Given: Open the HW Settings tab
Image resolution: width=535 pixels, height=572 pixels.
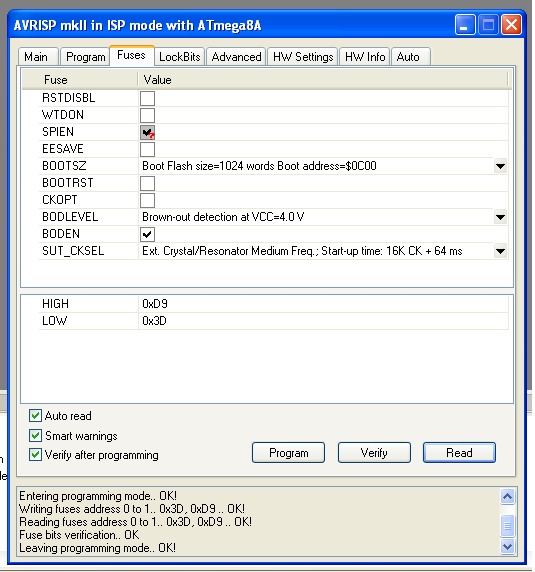Looking at the screenshot, I should click(x=303, y=57).
